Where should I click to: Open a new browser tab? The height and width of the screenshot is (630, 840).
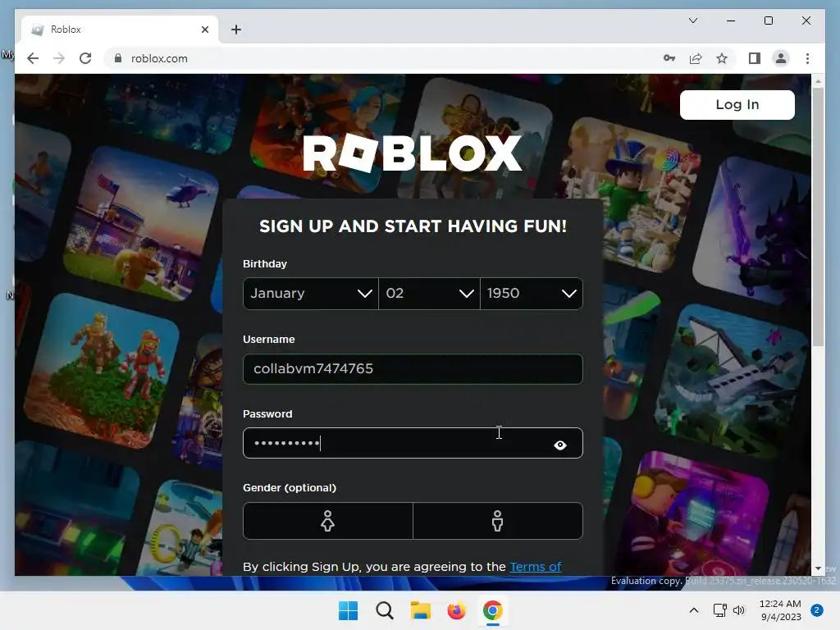236,30
